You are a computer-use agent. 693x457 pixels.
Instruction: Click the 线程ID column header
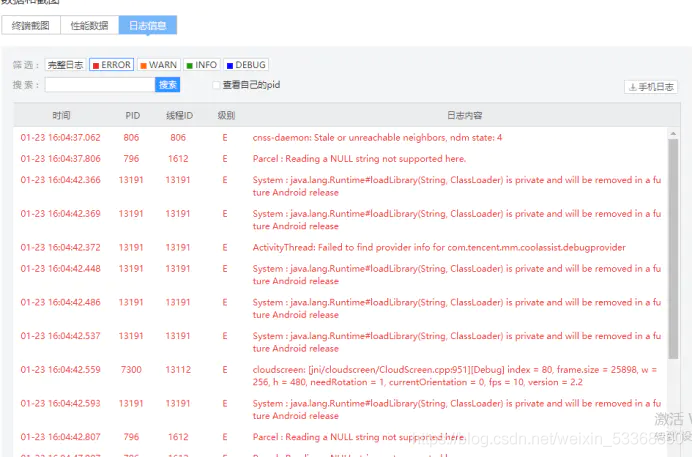(x=179, y=115)
